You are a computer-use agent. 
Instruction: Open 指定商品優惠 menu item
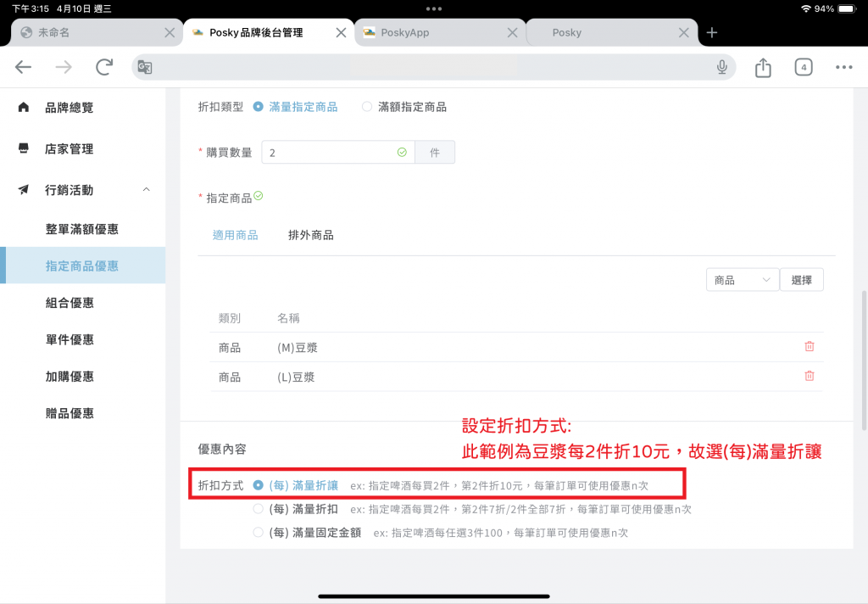[82, 266]
